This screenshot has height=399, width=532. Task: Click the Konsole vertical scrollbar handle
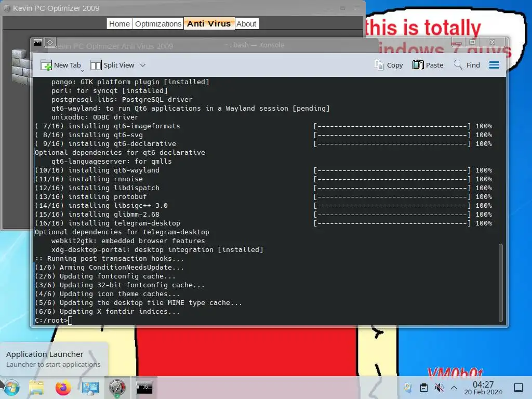click(x=500, y=282)
